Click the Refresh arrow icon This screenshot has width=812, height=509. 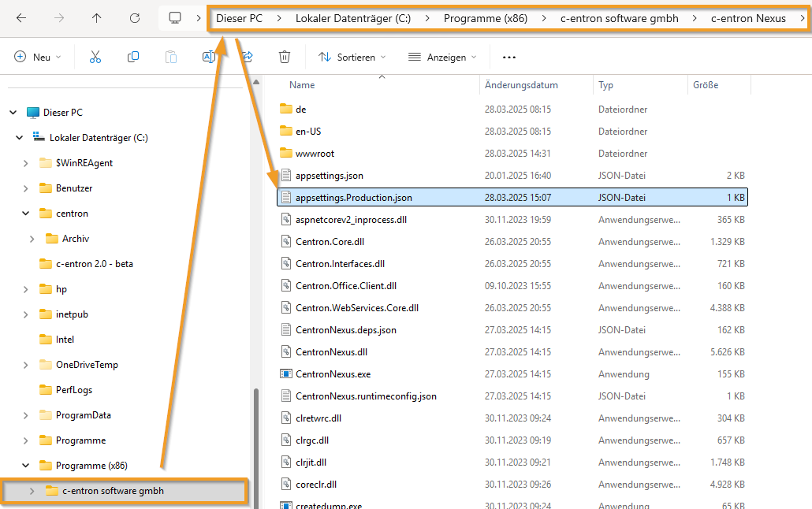135,17
